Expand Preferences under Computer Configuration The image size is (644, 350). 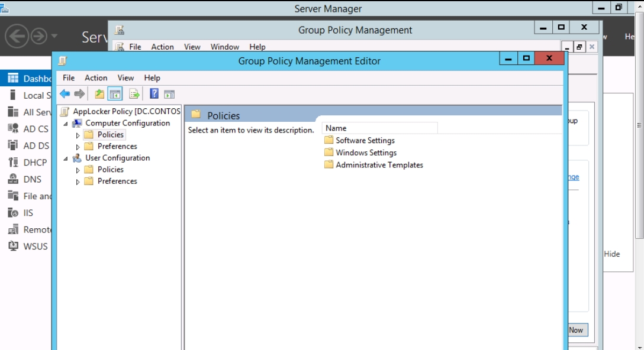click(x=78, y=147)
